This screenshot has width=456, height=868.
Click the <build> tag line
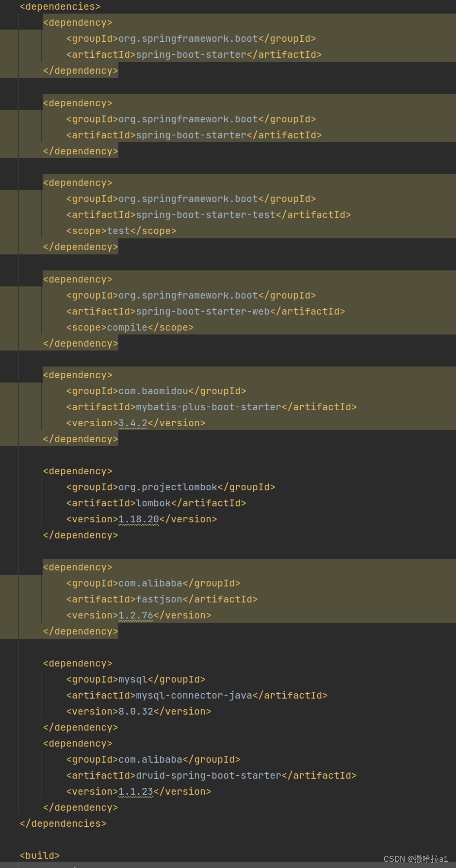[40, 856]
